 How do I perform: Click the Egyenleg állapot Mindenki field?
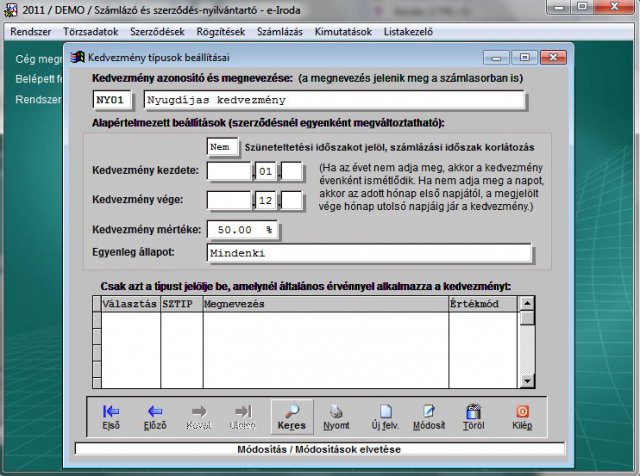pos(365,254)
